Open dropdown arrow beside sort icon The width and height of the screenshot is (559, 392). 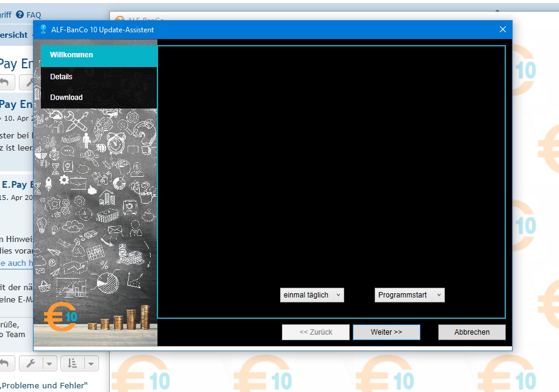tap(92, 364)
